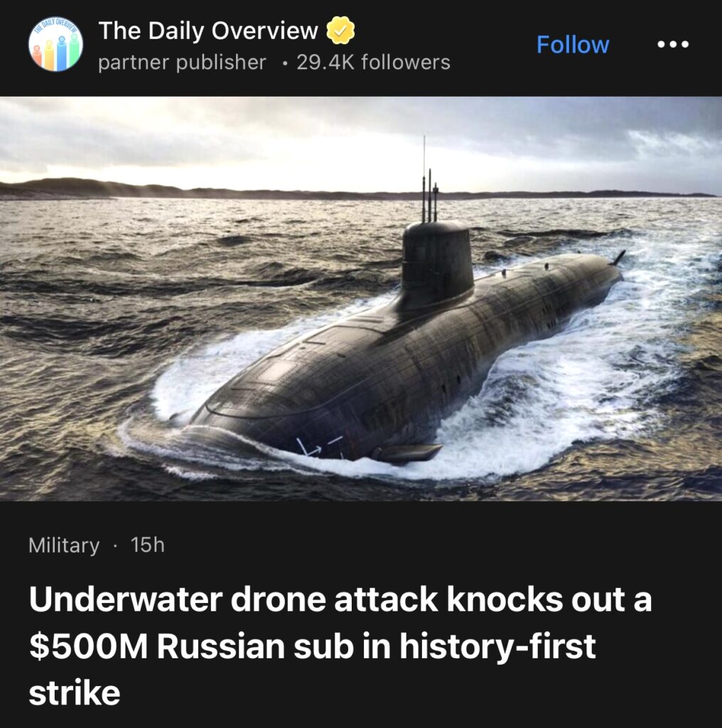Click the 15h timestamp
This screenshot has height=728, width=722.
(148, 545)
